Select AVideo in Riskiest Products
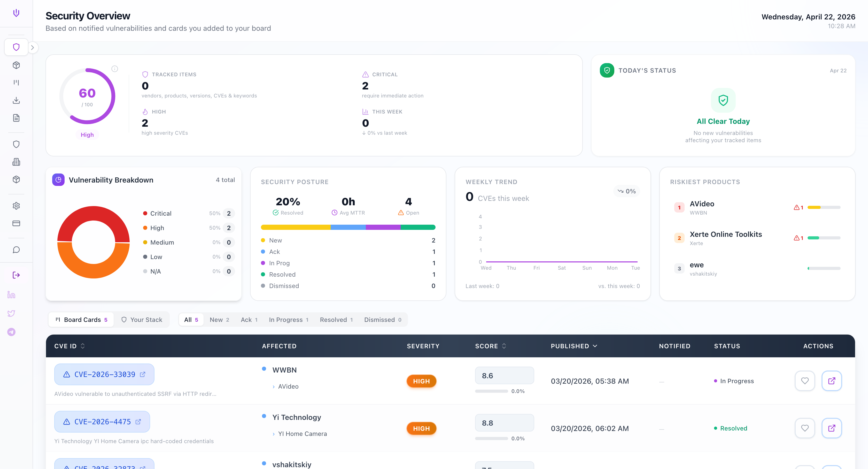Screen dimensions: 868x469 click(x=757, y=207)
